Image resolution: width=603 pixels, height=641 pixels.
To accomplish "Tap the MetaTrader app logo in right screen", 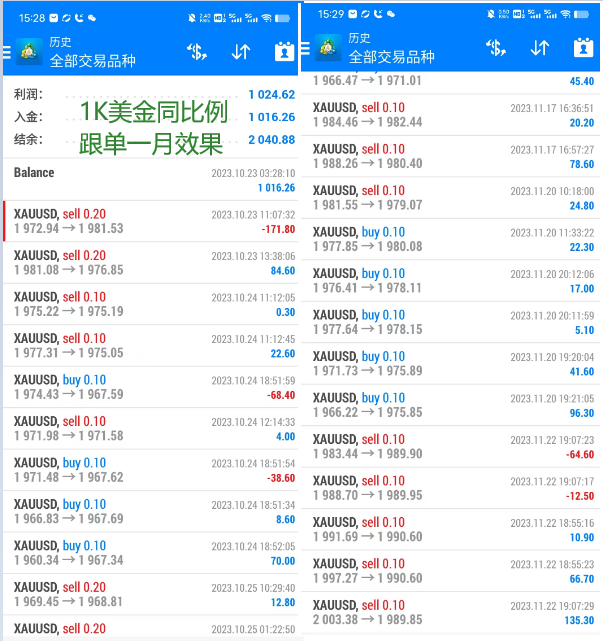I will click(328, 48).
